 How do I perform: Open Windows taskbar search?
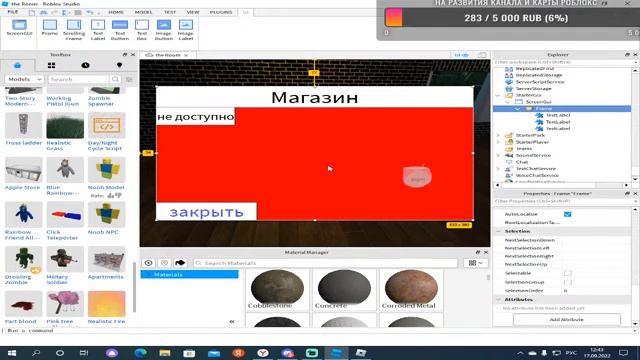tap(36, 353)
